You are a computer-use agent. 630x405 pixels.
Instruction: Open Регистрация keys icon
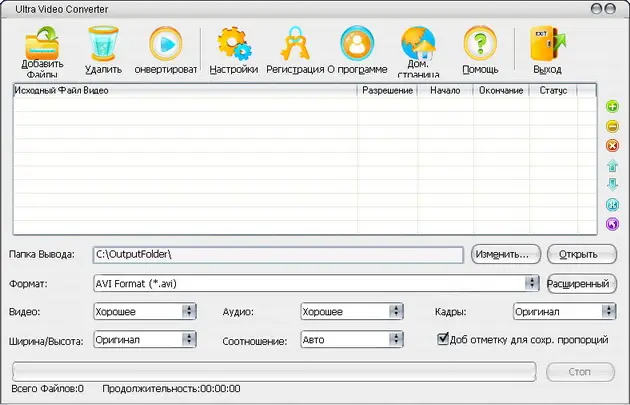point(295,43)
